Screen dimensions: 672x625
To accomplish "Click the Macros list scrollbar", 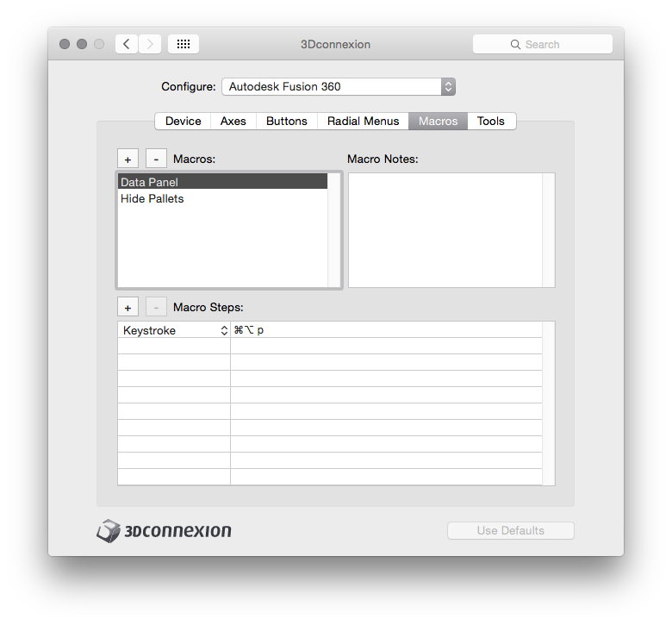I will (x=334, y=230).
